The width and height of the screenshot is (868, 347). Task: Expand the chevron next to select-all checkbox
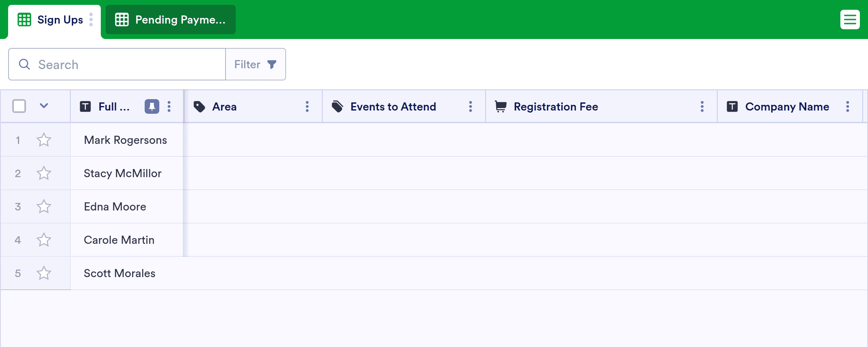click(x=44, y=106)
